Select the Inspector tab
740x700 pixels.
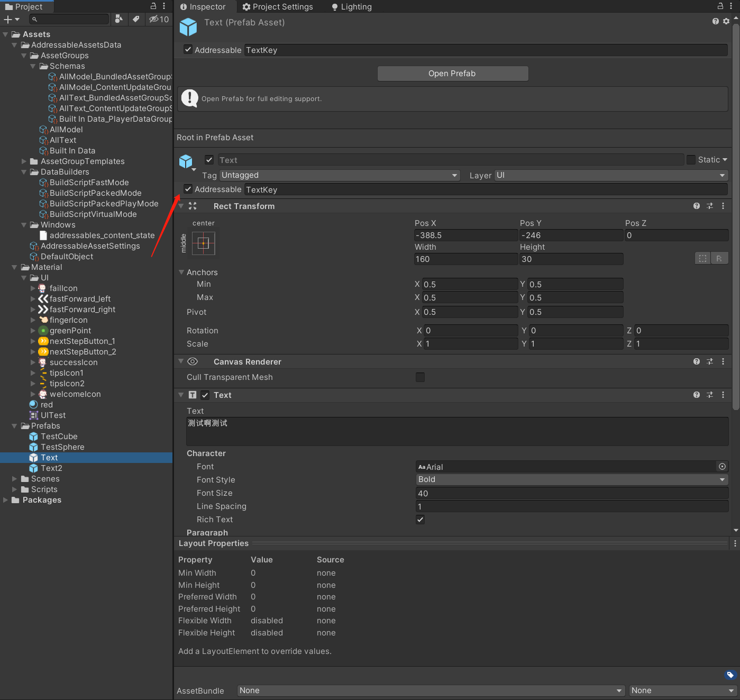203,6
